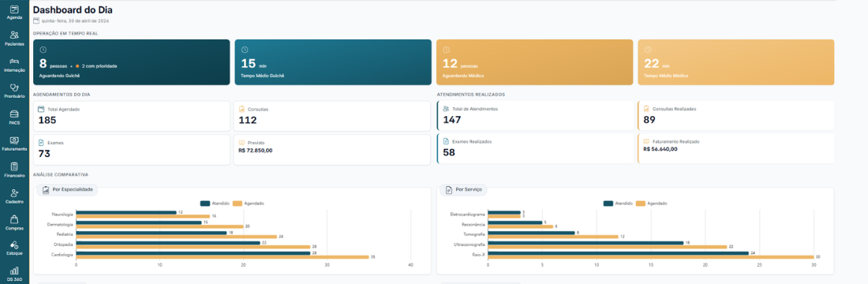This screenshot has width=868, height=284.
Task: Click the clock icon in Tempo Médio Médico card
Action: click(x=648, y=50)
